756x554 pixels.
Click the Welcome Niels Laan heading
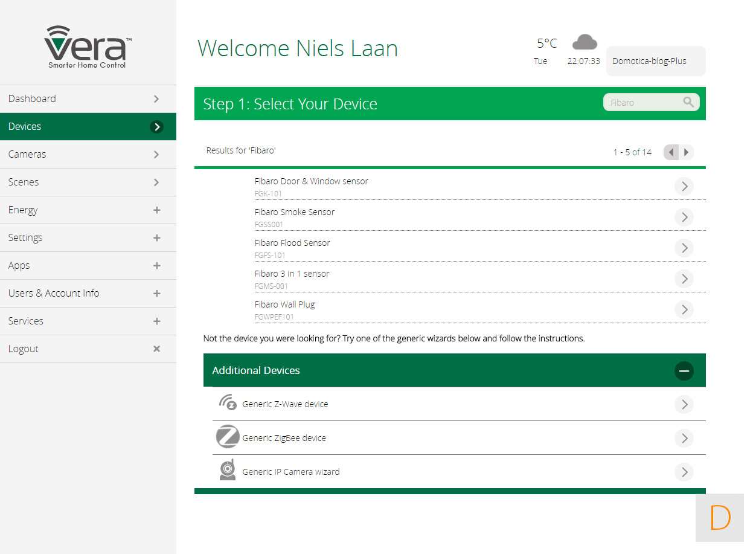(298, 48)
